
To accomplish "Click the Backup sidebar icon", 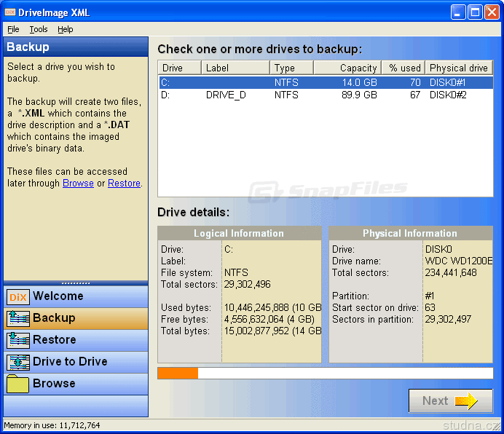I will click(x=18, y=319).
